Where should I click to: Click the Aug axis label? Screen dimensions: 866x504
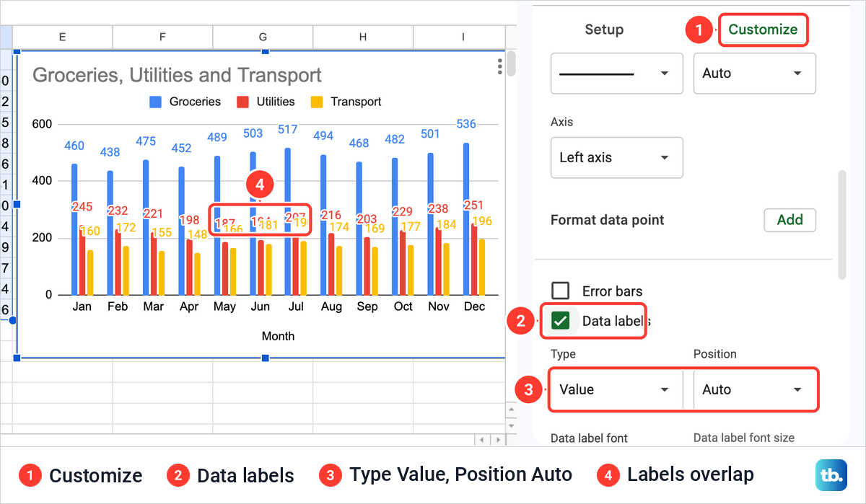click(331, 306)
